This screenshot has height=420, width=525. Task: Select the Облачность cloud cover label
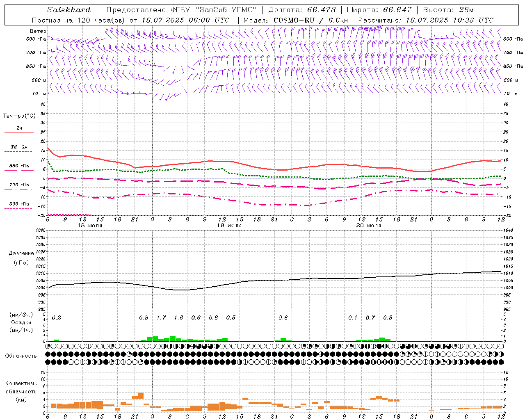21,356
